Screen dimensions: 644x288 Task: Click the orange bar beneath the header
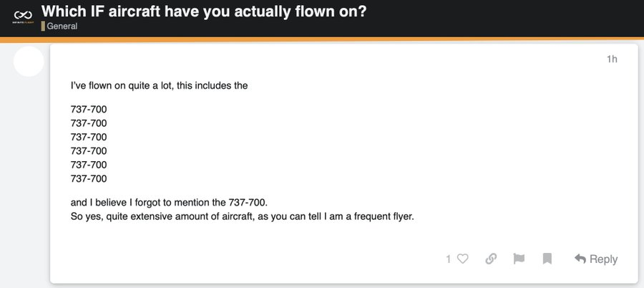pos(322,39)
